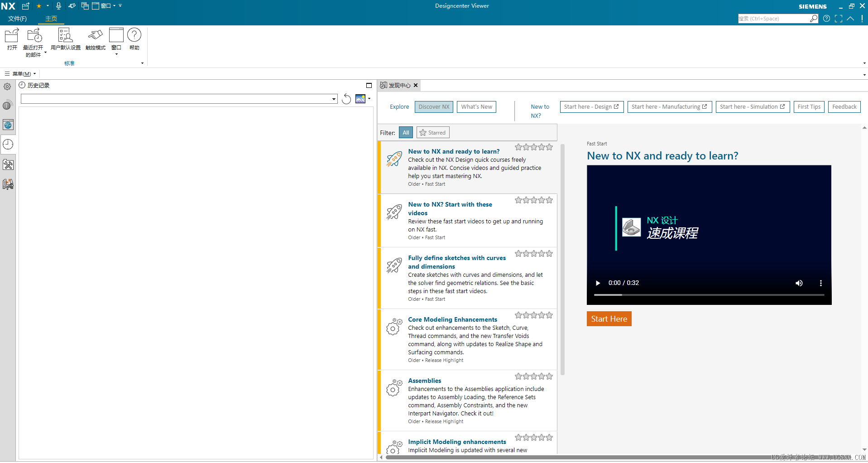Viewport: 868px width, 463px height.
Task: Activate the microphone voice command icon
Action: point(58,6)
